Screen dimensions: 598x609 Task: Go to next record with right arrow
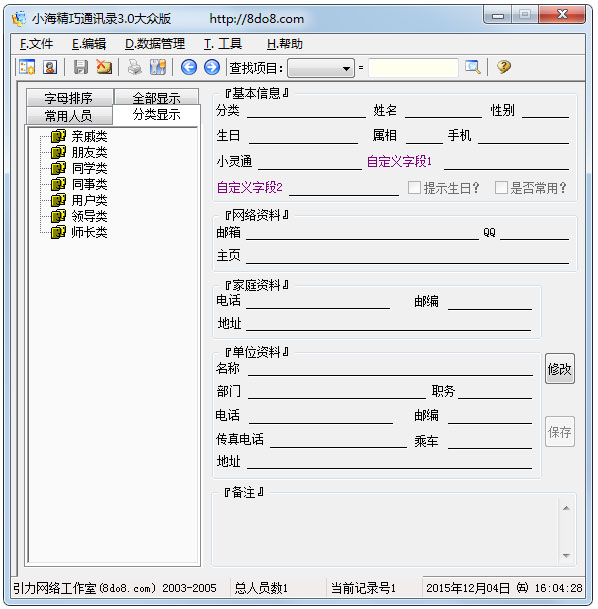(212, 67)
